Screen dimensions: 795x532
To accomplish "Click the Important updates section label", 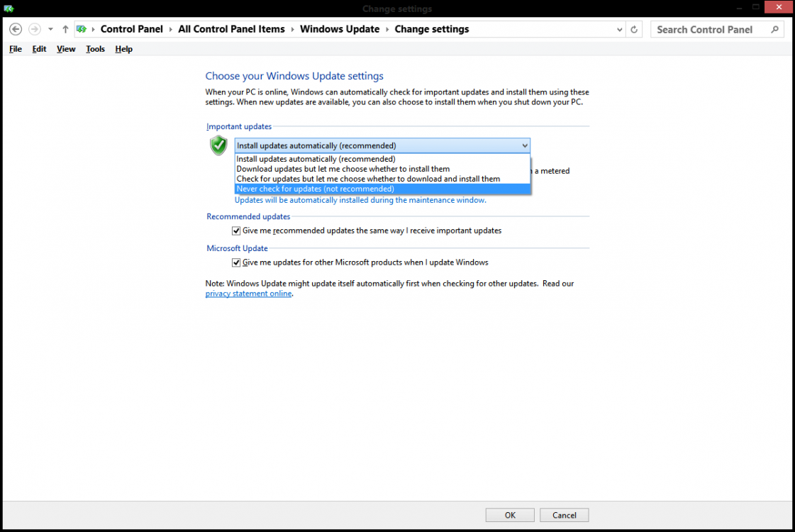I will 239,127.
